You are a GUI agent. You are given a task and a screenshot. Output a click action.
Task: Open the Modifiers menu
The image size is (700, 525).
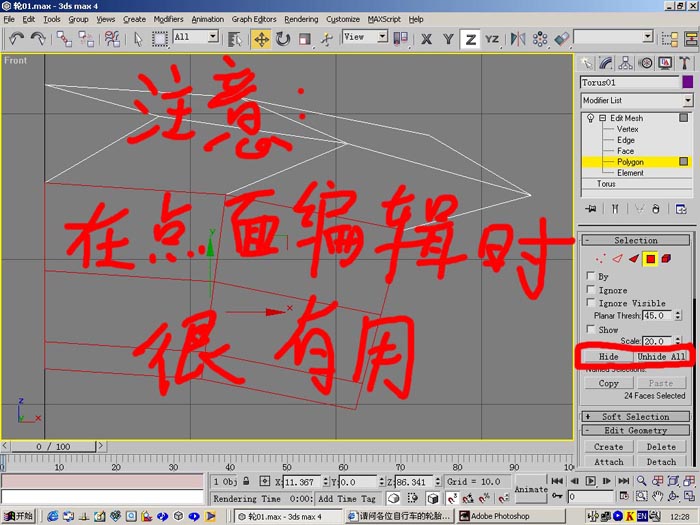pos(168,19)
